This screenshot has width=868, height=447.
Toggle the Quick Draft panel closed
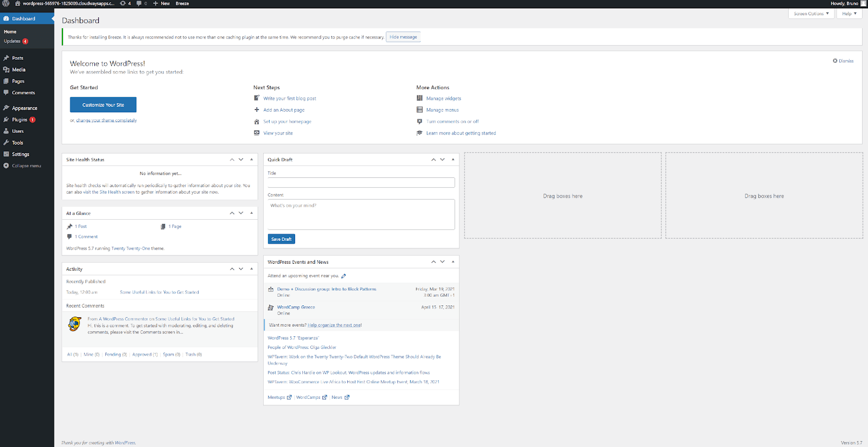pyautogui.click(x=453, y=159)
